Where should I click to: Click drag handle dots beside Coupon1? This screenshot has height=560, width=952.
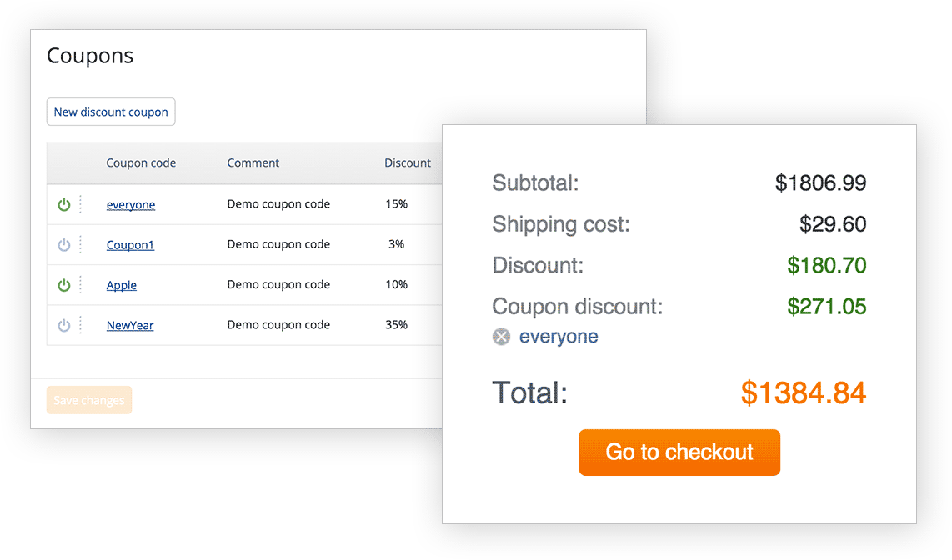(x=80, y=245)
